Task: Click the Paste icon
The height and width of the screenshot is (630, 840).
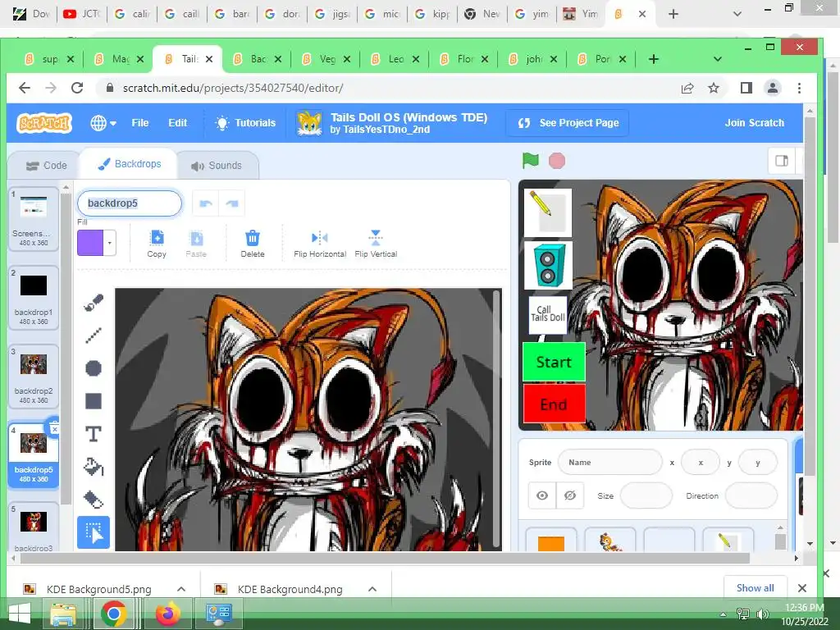Action: coord(196,244)
